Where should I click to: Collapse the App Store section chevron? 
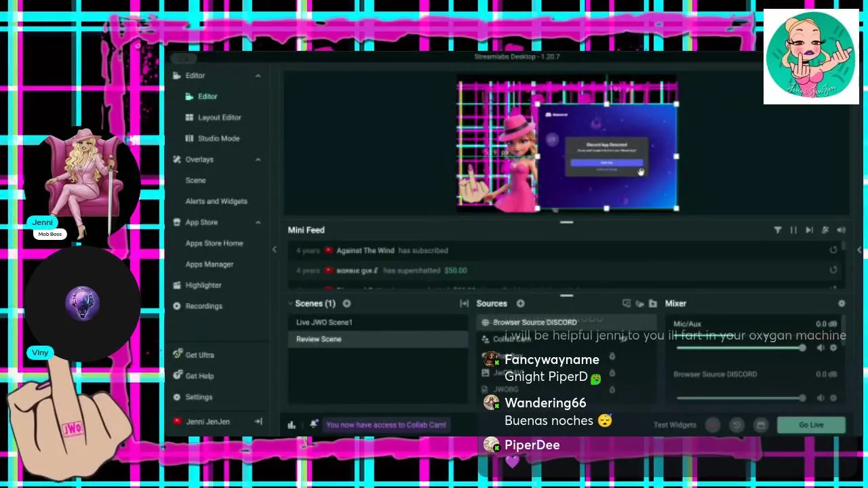pos(258,222)
